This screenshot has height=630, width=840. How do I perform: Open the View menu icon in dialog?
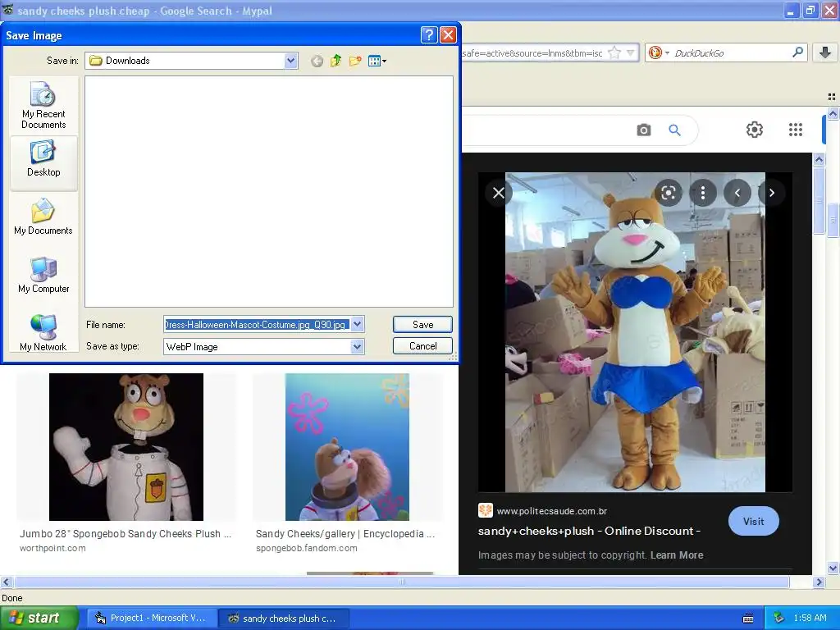click(x=377, y=61)
